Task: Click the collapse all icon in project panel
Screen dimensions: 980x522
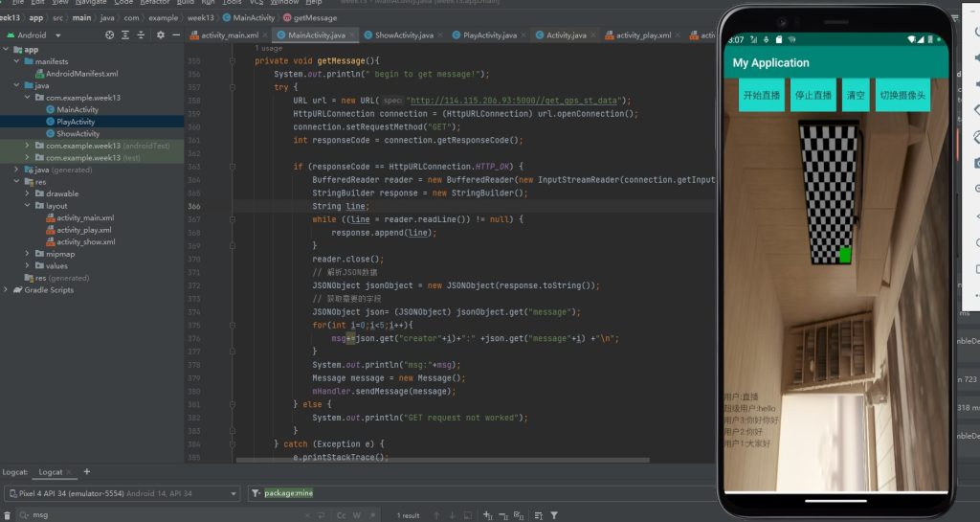Action: [142, 35]
